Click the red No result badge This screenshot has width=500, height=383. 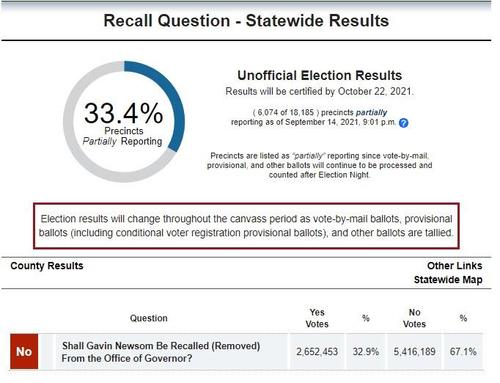point(24,351)
